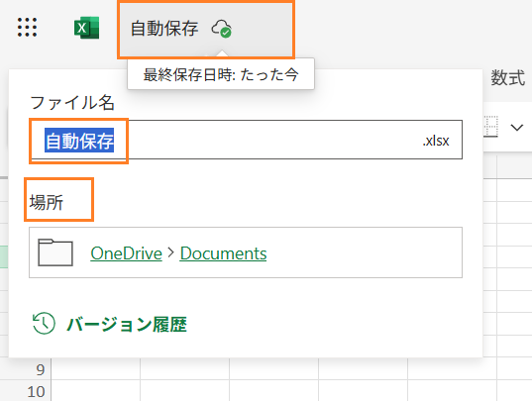Click the folder icon beside OneDrive
This screenshot has width=532, height=401.
click(55, 252)
